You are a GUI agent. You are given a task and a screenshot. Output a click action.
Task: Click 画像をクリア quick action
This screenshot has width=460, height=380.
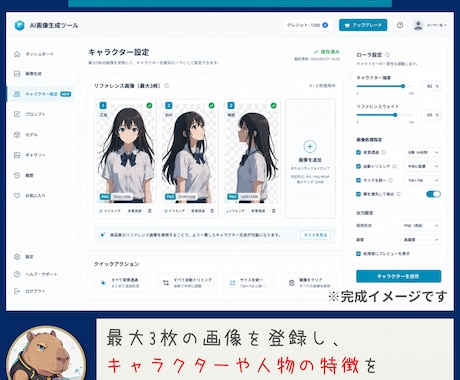point(310,283)
